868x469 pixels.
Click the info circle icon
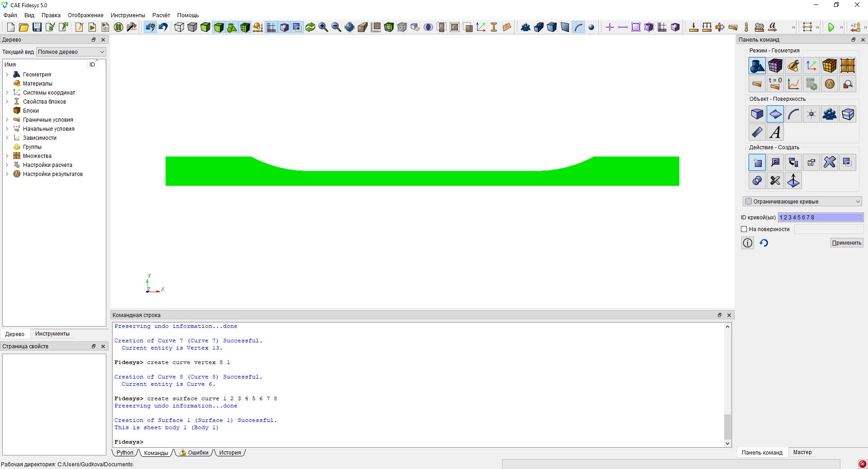pyautogui.click(x=748, y=243)
